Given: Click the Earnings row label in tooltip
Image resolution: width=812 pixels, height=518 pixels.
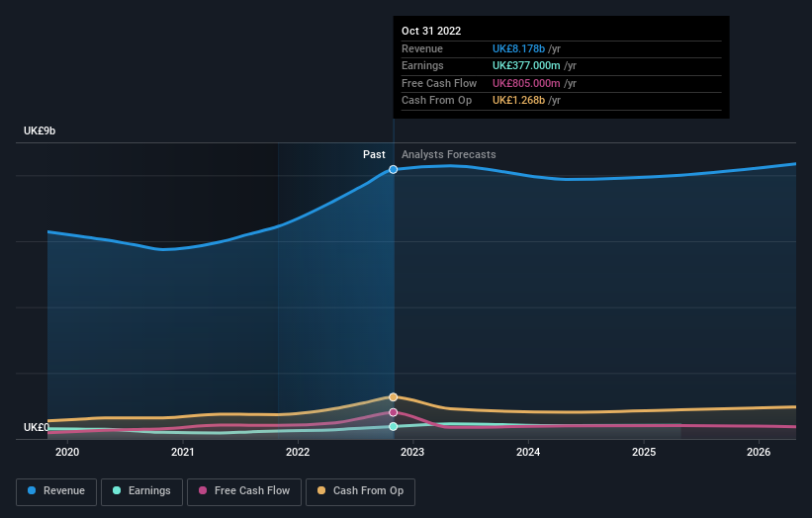Looking at the screenshot, I should 422,65.
